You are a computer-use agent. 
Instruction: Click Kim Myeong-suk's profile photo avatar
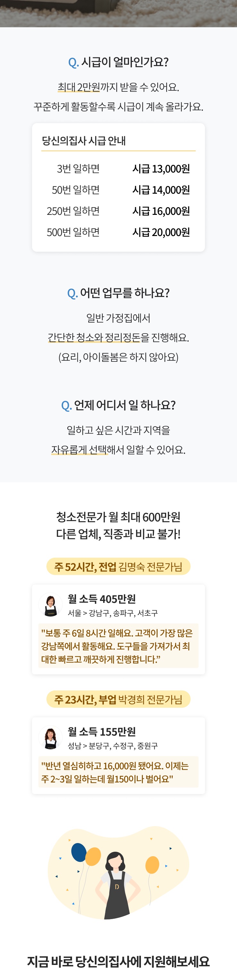[x=51, y=604]
